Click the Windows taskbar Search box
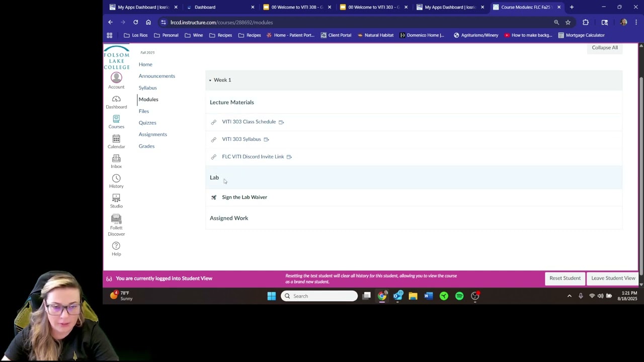The height and width of the screenshot is (362, 644). [x=319, y=296]
